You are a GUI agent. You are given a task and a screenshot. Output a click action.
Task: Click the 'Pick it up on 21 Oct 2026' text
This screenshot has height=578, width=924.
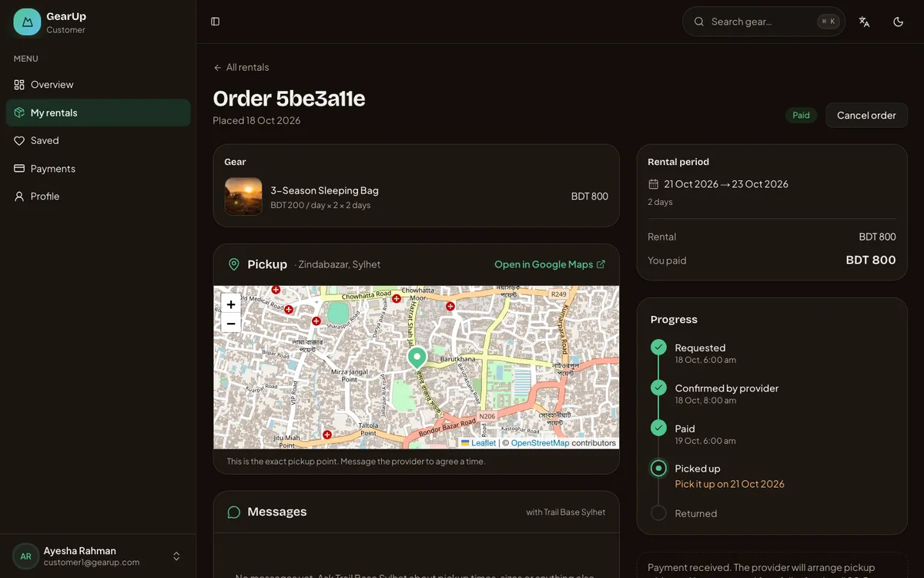730,484
